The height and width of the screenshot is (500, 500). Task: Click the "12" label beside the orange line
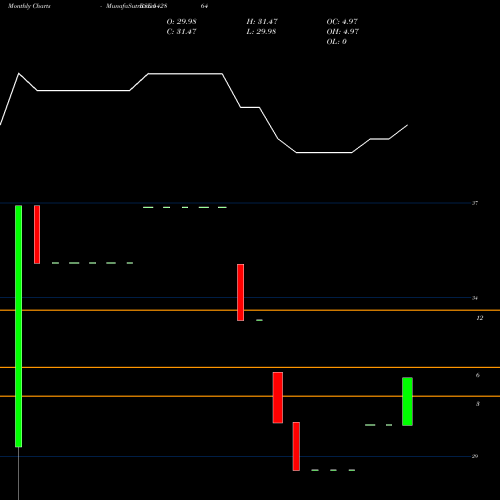pos(480,318)
